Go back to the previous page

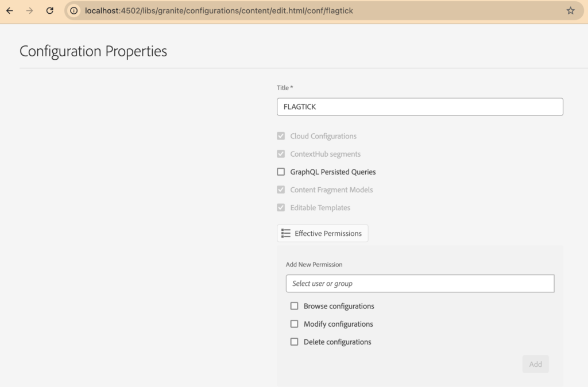pos(10,10)
